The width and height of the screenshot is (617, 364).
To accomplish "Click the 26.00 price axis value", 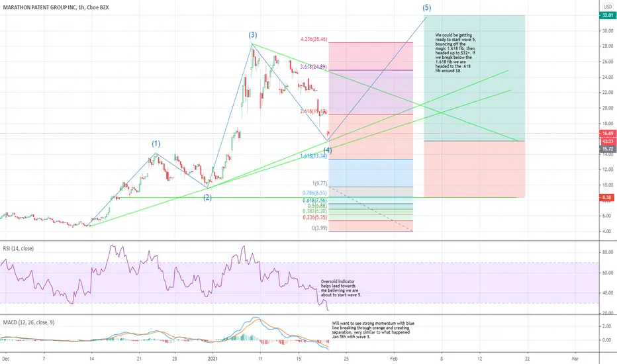I will (x=608, y=62).
